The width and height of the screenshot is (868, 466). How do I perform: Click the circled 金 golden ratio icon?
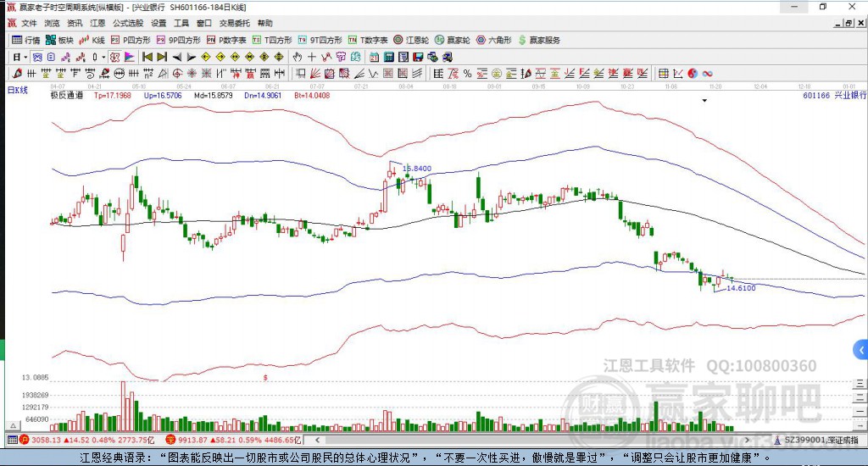497,73
